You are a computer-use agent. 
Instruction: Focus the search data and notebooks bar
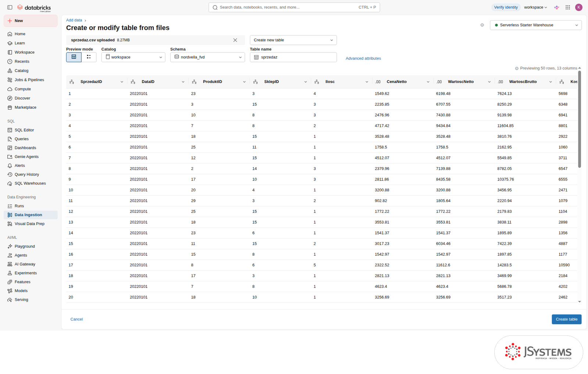(x=294, y=7)
